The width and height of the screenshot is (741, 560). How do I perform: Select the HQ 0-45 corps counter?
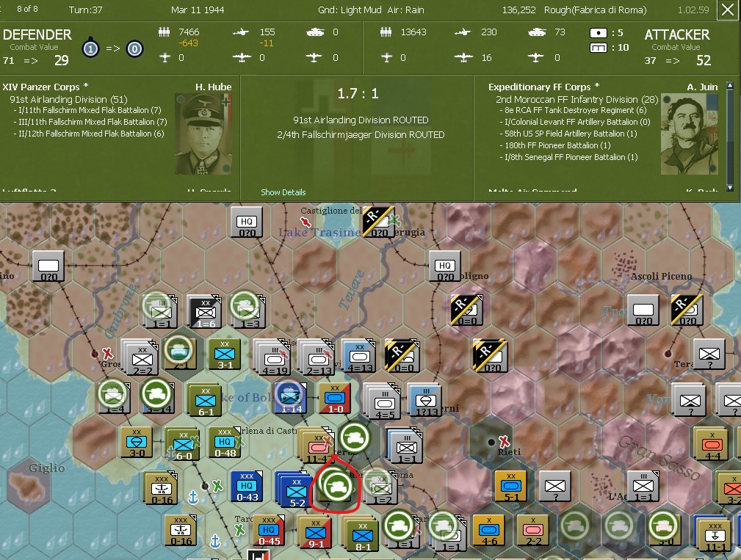[269, 530]
